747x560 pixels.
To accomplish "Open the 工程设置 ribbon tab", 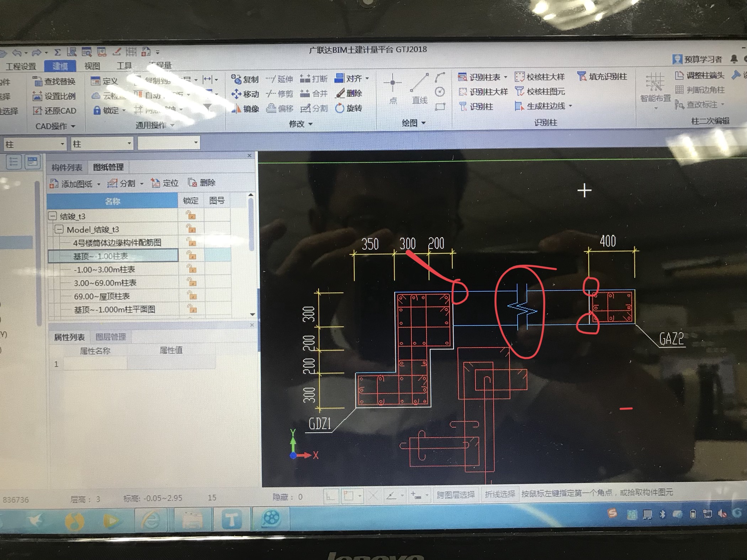I will pyautogui.click(x=21, y=67).
